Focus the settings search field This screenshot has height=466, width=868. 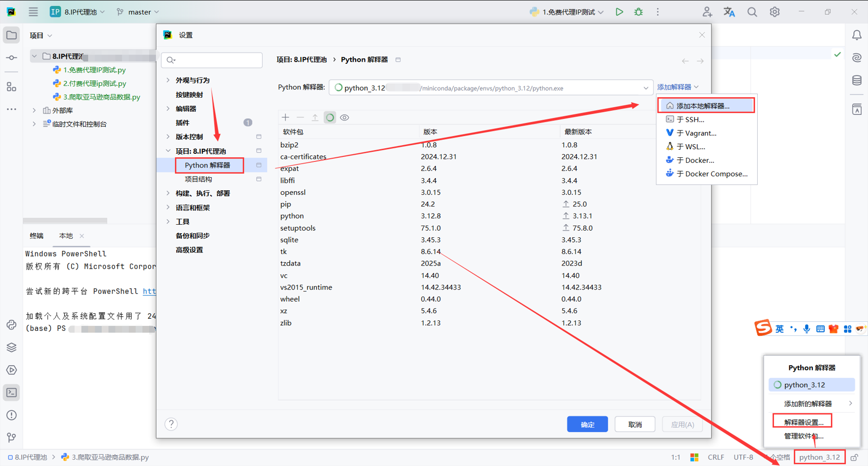coord(212,60)
